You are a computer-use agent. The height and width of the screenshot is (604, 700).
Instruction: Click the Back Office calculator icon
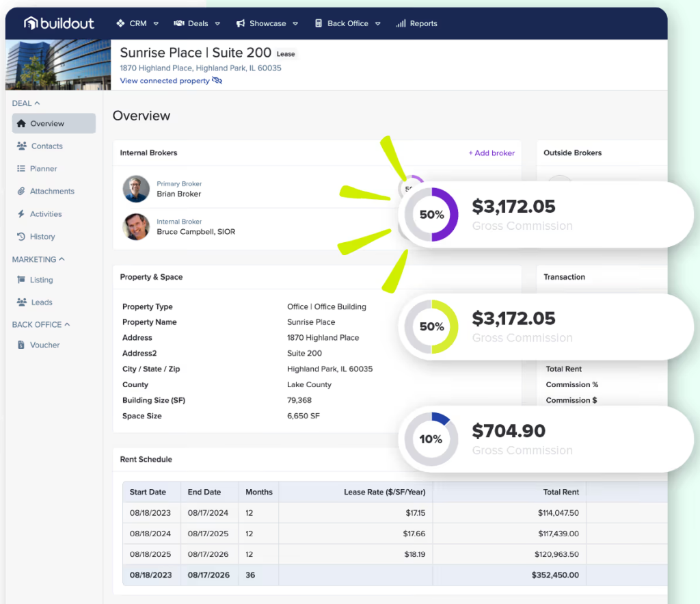click(319, 23)
